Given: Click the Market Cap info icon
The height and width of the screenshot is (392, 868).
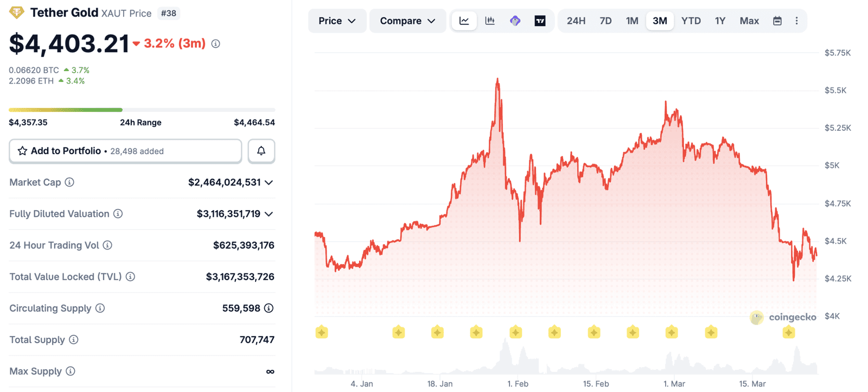Looking at the screenshot, I should tap(69, 182).
